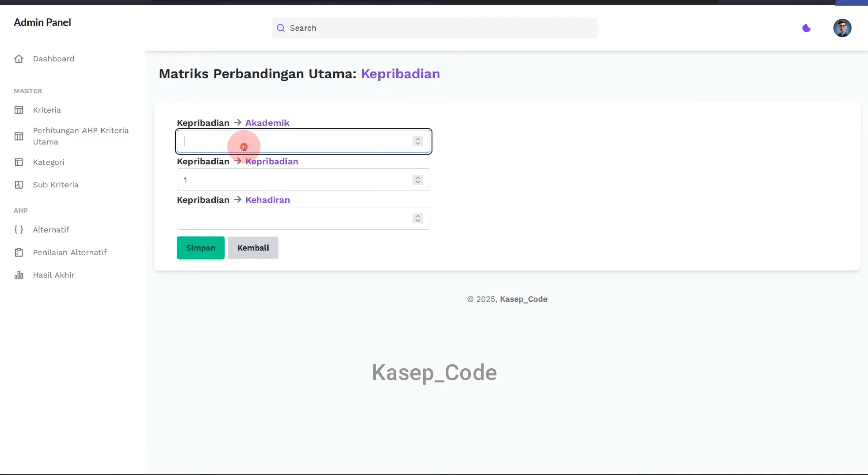Click the purple Kehadiran label
Viewport: 868px width, 475px height.
click(267, 200)
